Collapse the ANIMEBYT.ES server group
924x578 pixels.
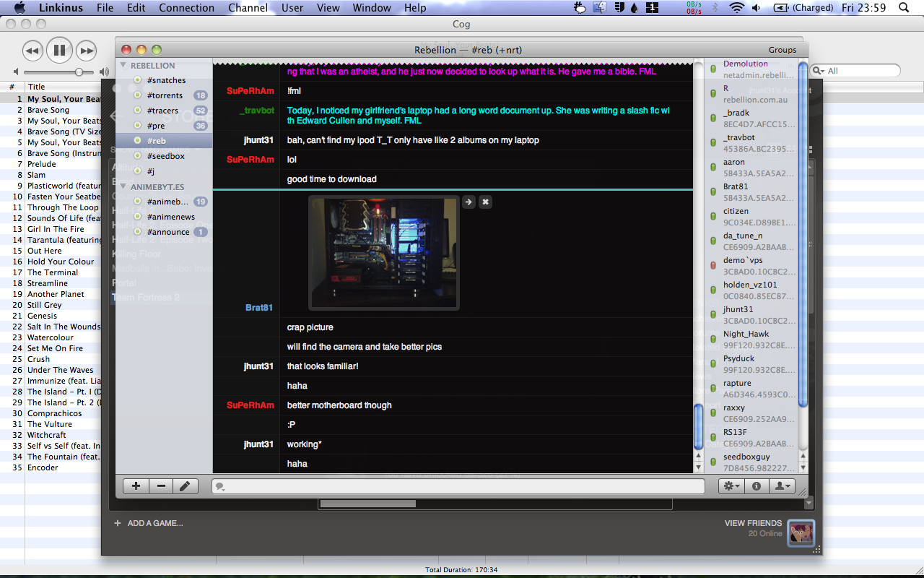pos(123,186)
